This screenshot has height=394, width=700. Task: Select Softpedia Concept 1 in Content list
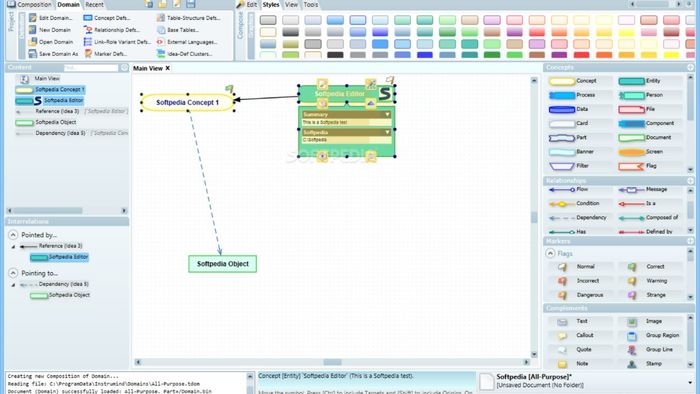coord(50,90)
